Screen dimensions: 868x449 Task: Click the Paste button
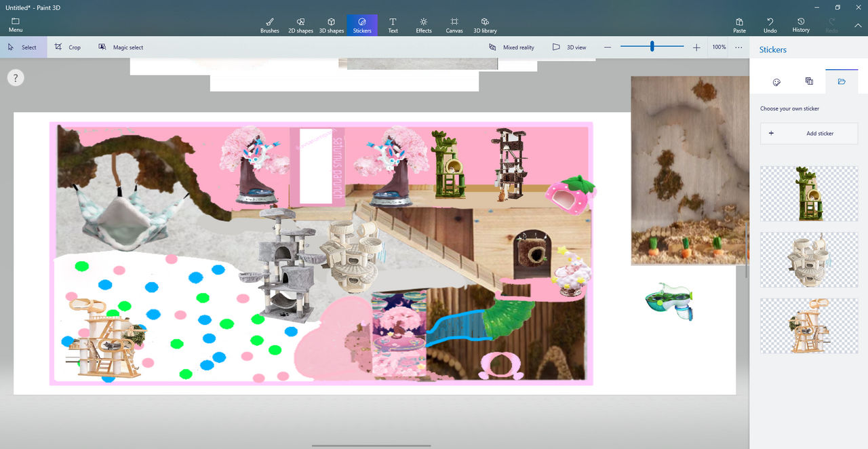coord(740,25)
